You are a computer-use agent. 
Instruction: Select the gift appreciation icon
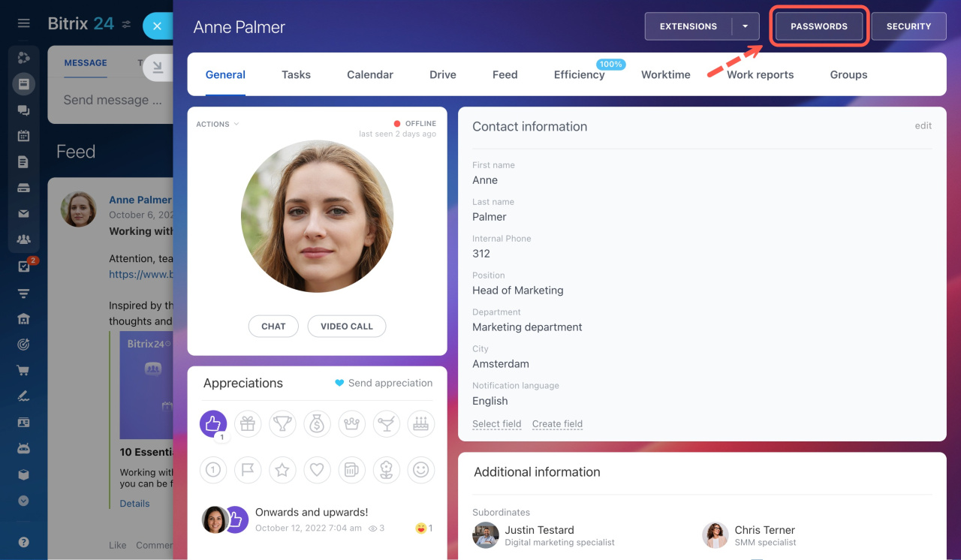248,424
